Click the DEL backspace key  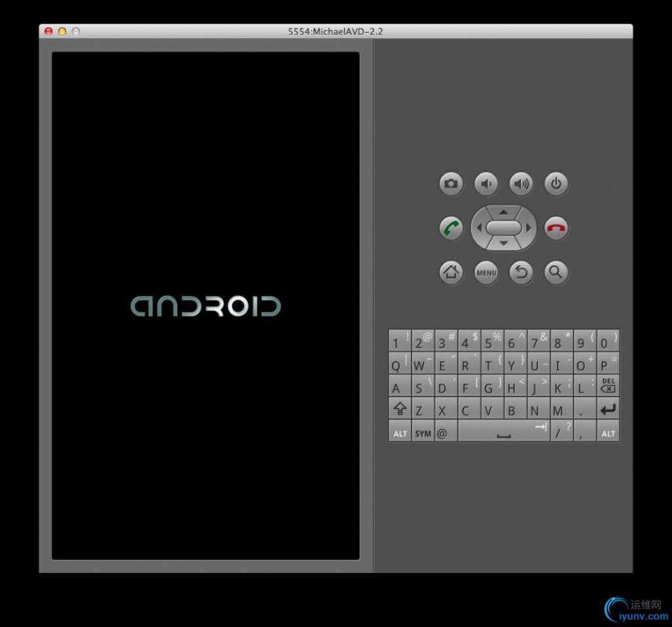tap(608, 385)
